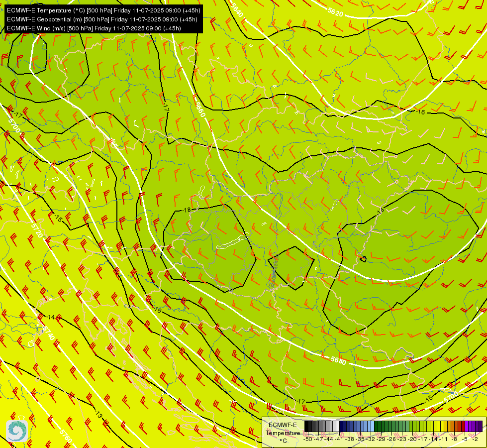Click the purple swatch at -2 in legend
487x448 pixels.
pos(477,426)
